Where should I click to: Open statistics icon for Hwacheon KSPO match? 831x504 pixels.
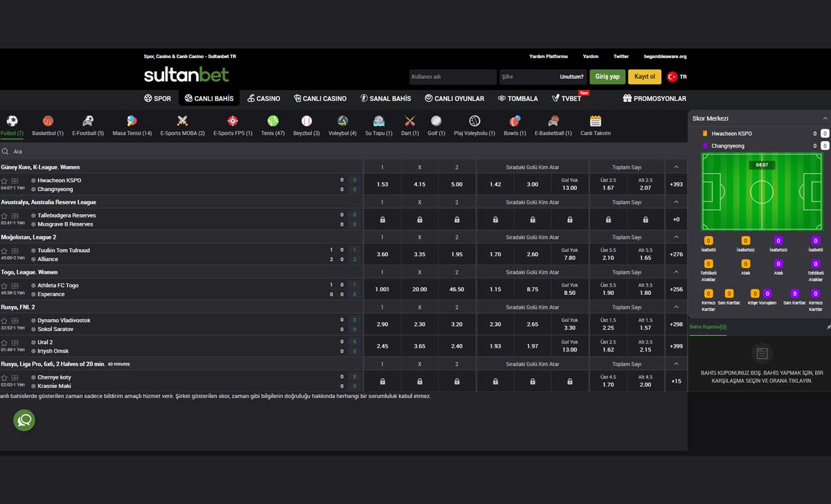coord(15,180)
